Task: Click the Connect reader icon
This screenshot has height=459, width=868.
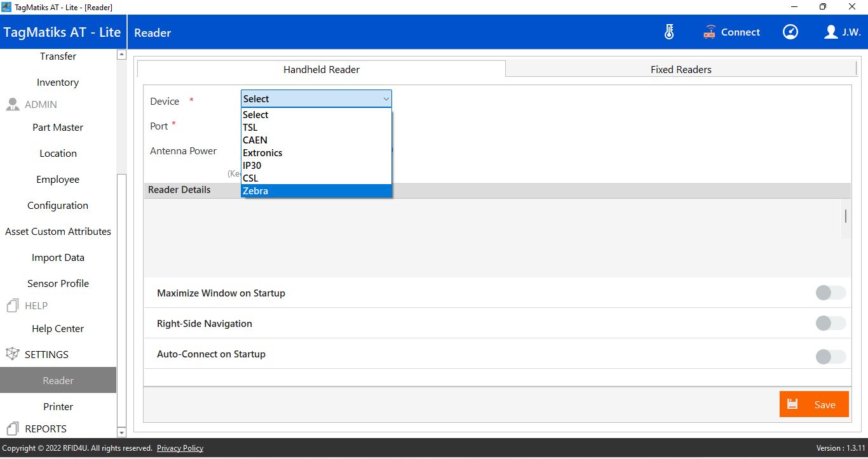Action: click(x=709, y=32)
